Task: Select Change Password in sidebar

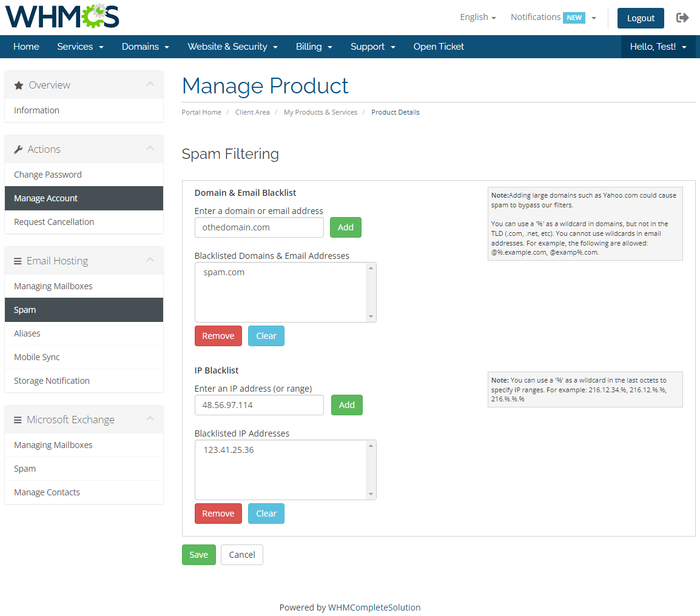Action: click(84, 175)
